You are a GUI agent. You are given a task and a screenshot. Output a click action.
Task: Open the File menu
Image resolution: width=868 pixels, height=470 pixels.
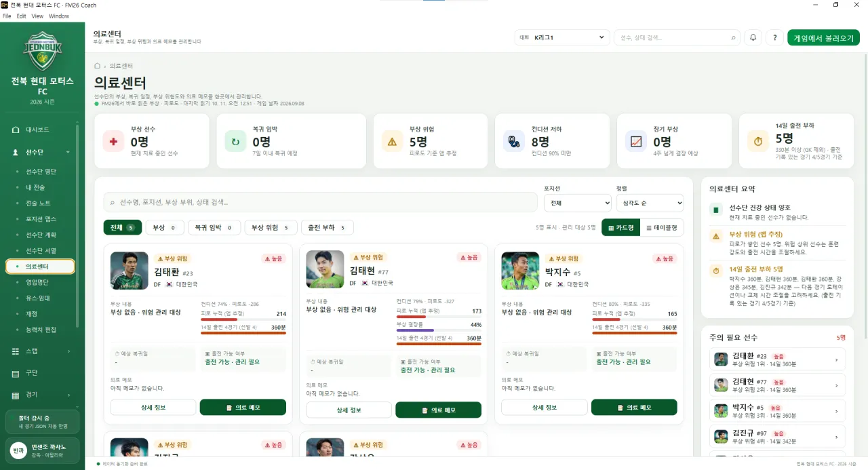point(7,16)
